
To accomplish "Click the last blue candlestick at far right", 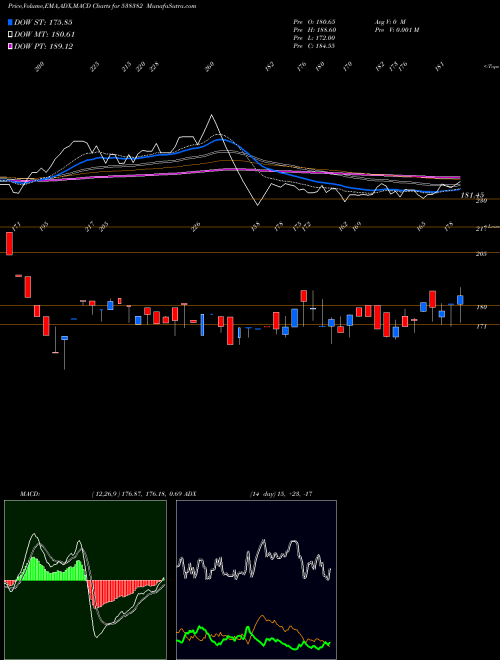I will pos(460,300).
